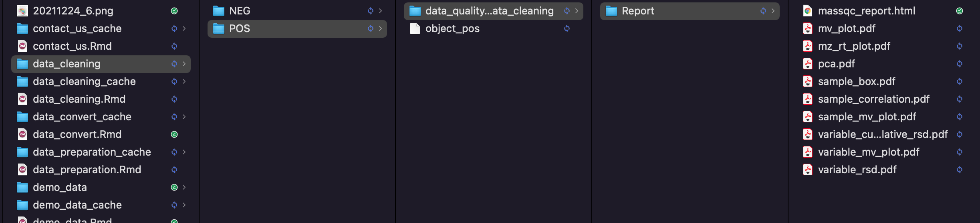
Task: Click the object_pos blank document icon
Action: pyautogui.click(x=415, y=28)
